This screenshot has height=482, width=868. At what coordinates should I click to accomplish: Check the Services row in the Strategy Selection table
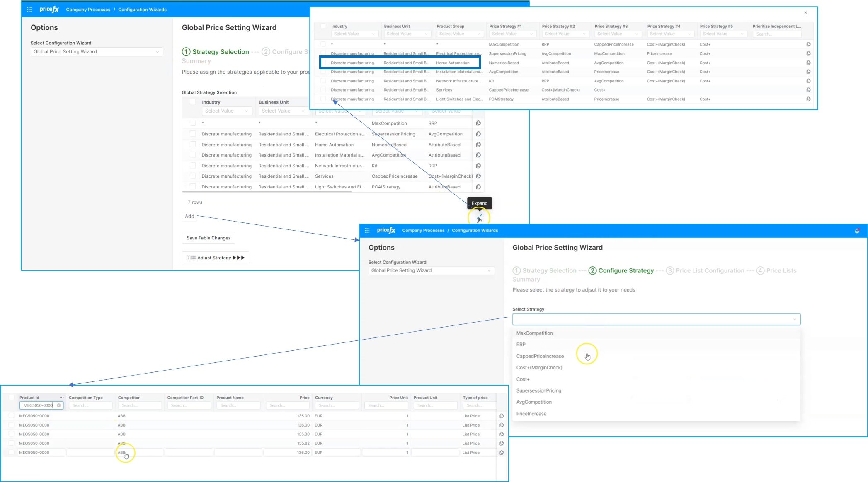(193, 176)
